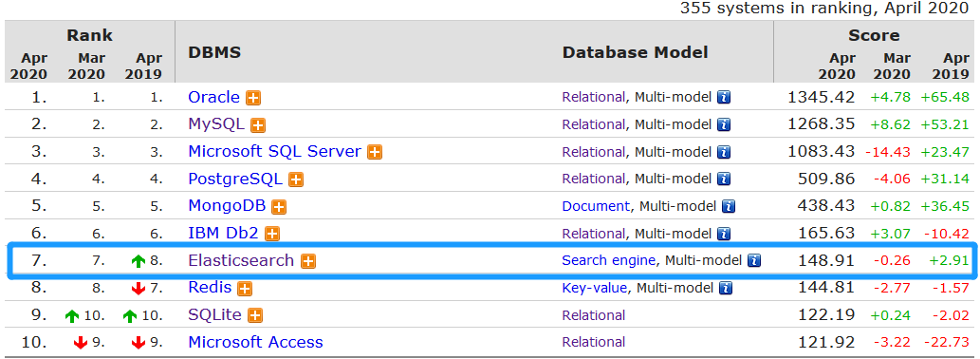Click the plus icon next to PostgreSQL
Image resolution: width=980 pixels, height=359 pixels.
click(296, 179)
